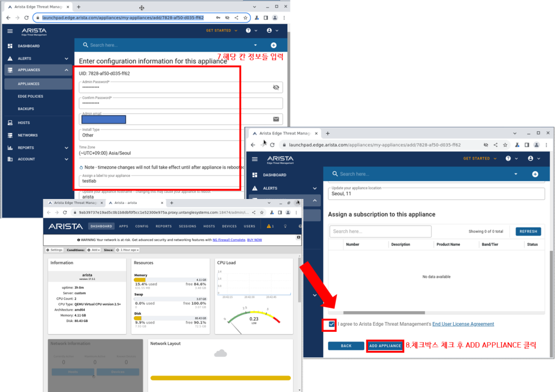Click the Dashboard icon in subscription window sidebar

tap(255, 175)
